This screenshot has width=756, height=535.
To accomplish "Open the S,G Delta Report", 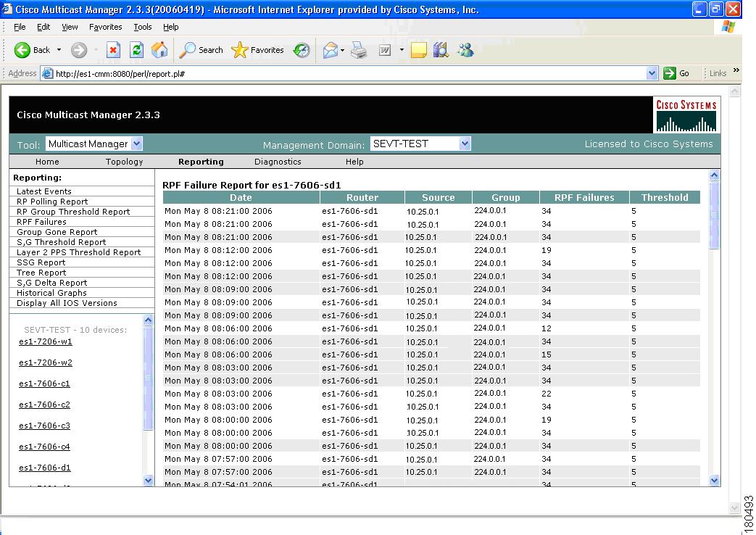I will pyautogui.click(x=52, y=283).
